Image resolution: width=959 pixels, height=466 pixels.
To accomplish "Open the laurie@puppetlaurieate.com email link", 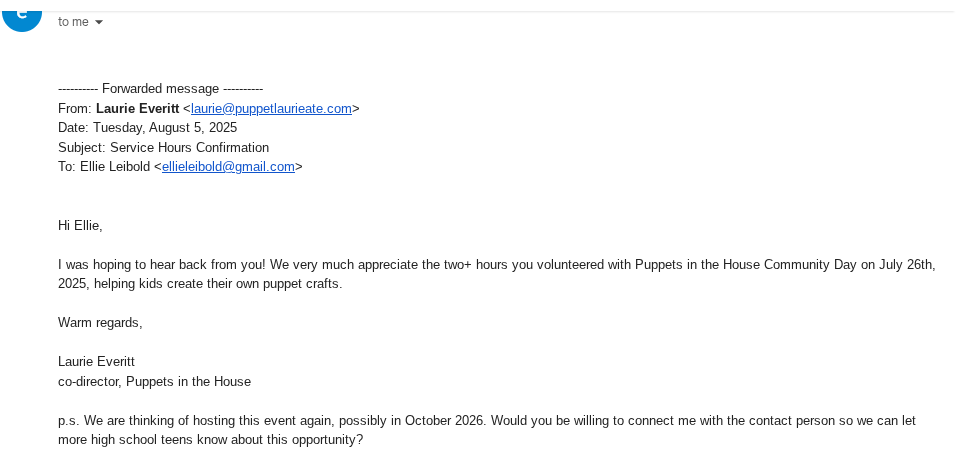I will pos(272,109).
